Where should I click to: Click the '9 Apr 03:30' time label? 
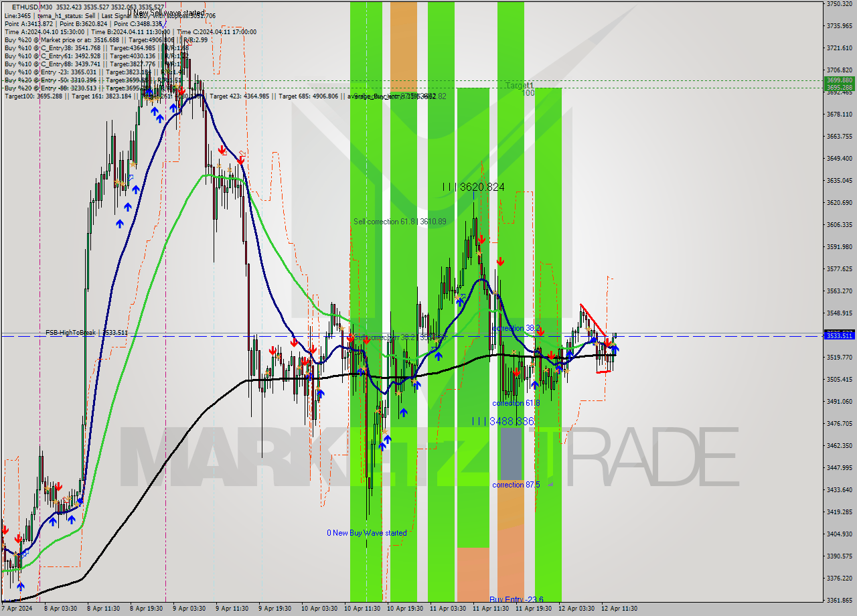(190, 609)
